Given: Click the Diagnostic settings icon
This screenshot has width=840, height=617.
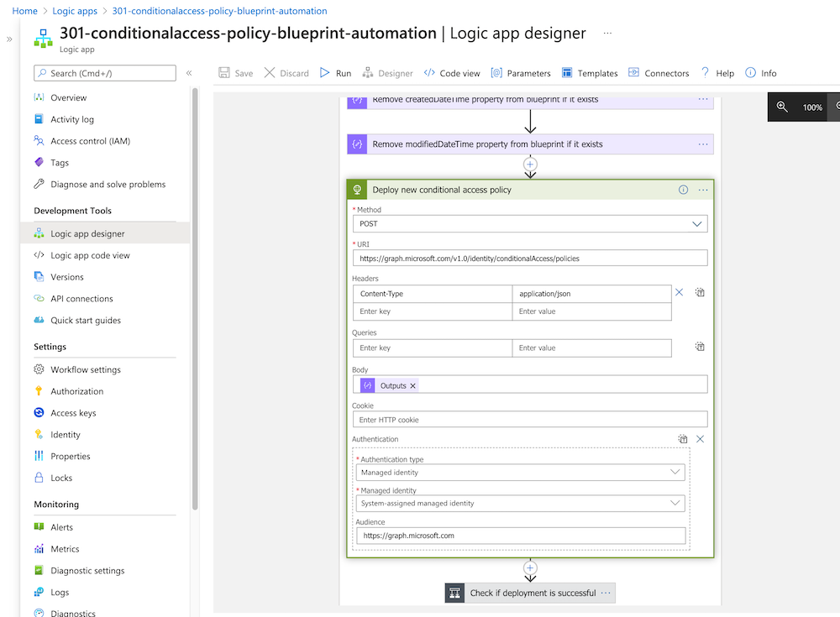Looking at the screenshot, I should pyautogui.click(x=39, y=570).
